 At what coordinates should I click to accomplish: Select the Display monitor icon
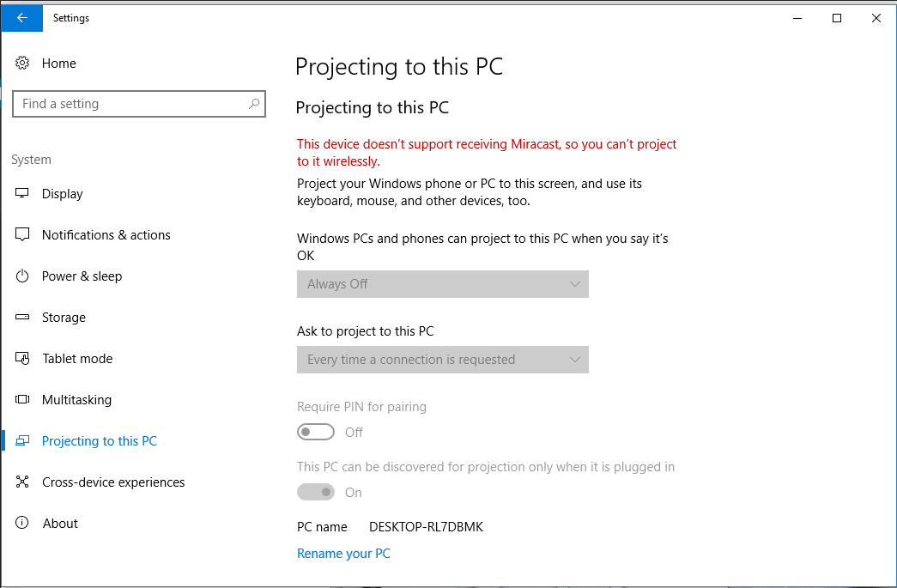22,193
